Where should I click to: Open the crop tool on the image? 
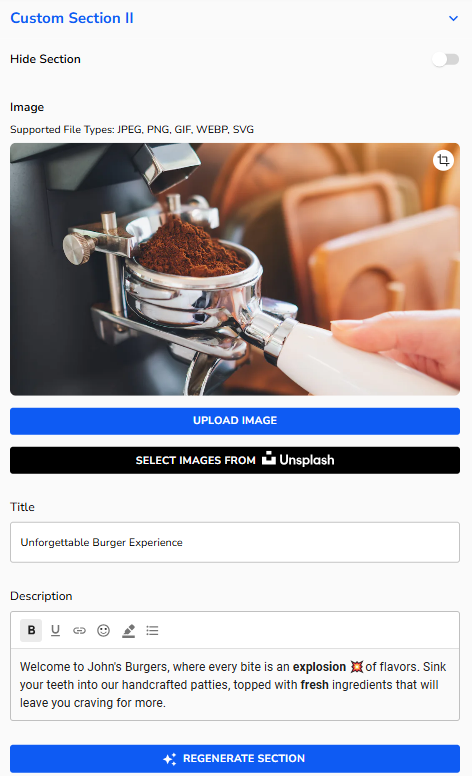pos(443,160)
